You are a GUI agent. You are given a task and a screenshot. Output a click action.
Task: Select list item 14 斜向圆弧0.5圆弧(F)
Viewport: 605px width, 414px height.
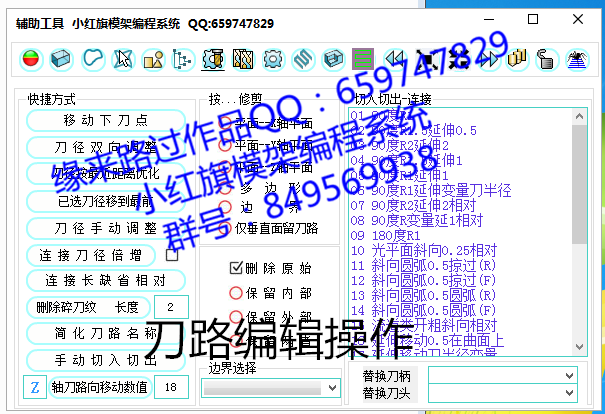click(423, 311)
